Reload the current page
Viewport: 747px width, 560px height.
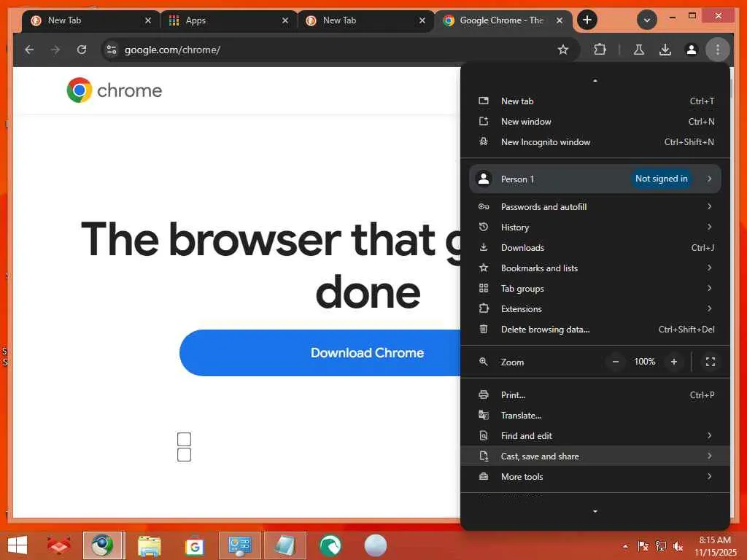82,50
